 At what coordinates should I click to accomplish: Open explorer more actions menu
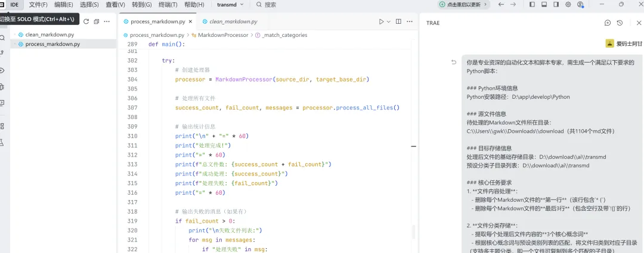click(107, 21)
